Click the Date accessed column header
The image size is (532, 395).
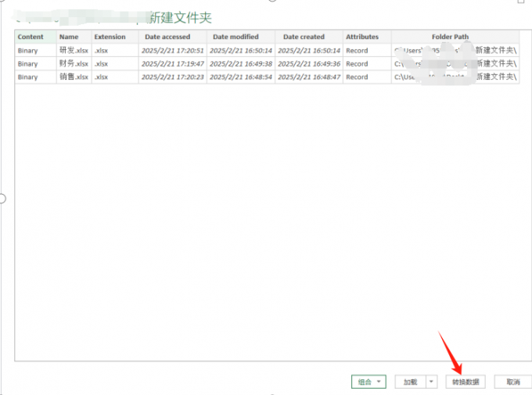167,37
